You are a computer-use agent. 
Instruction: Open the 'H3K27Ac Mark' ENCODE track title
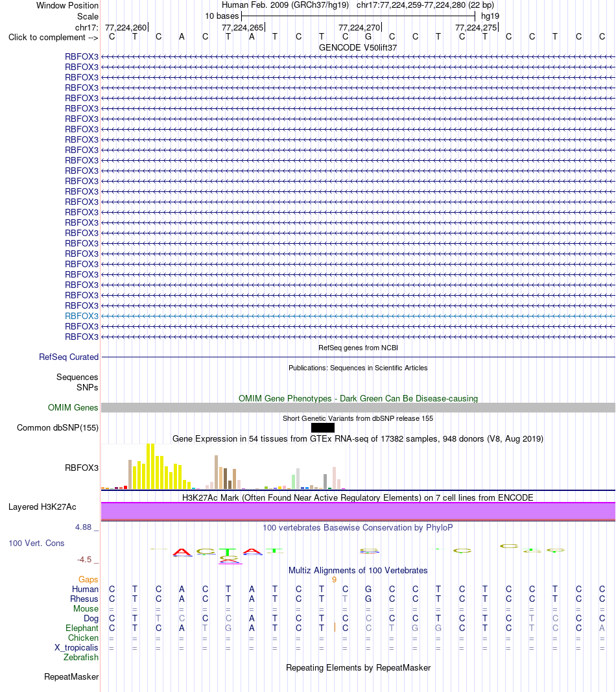coord(358,498)
